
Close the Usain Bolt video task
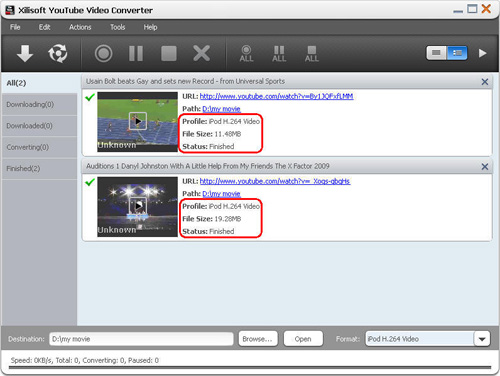click(485, 82)
